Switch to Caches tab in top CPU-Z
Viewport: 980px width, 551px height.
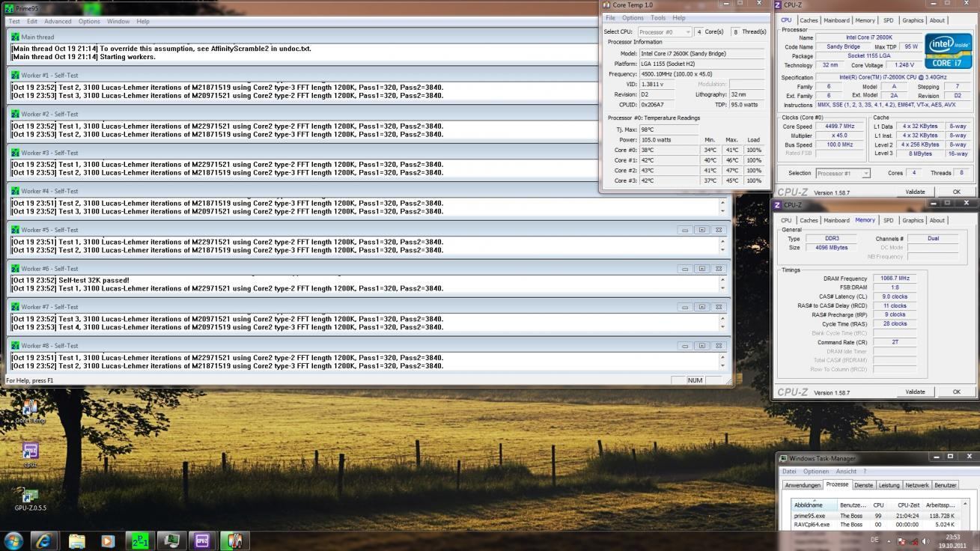tap(809, 21)
